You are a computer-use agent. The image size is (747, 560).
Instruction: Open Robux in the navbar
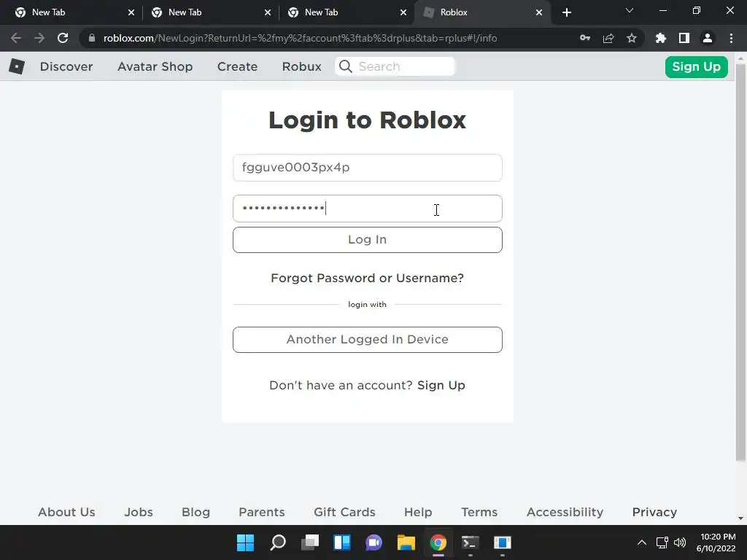[301, 66]
